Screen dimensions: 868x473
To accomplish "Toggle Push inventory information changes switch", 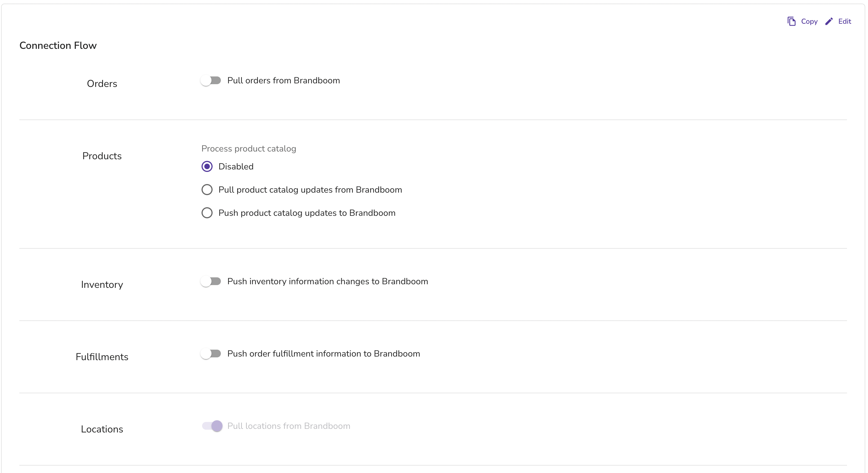I will pos(211,281).
